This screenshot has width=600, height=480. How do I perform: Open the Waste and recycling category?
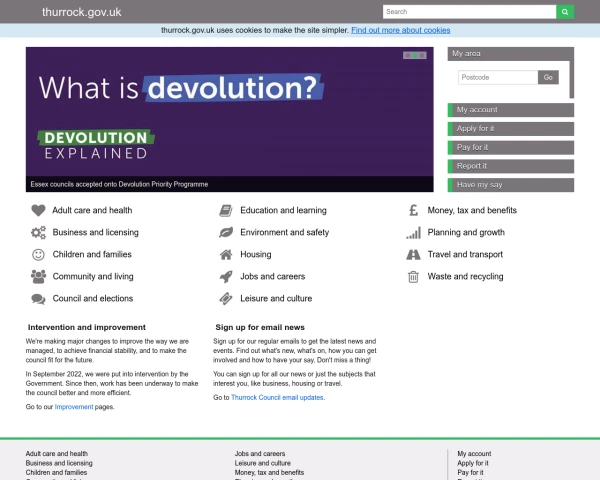(465, 276)
